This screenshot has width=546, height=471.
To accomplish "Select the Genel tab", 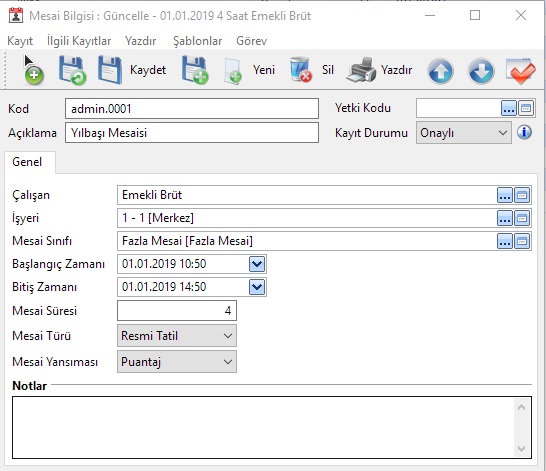I will coord(27,162).
